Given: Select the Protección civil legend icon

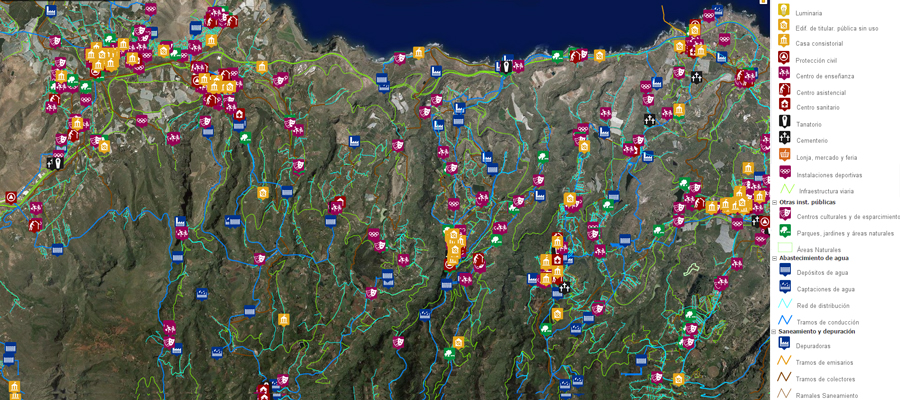Looking at the screenshot, I should click(x=783, y=57).
